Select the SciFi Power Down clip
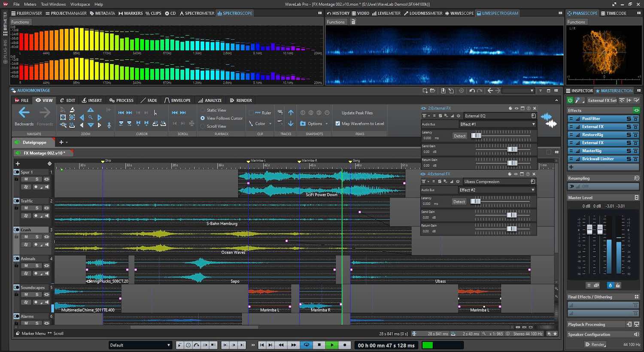 [322, 184]
